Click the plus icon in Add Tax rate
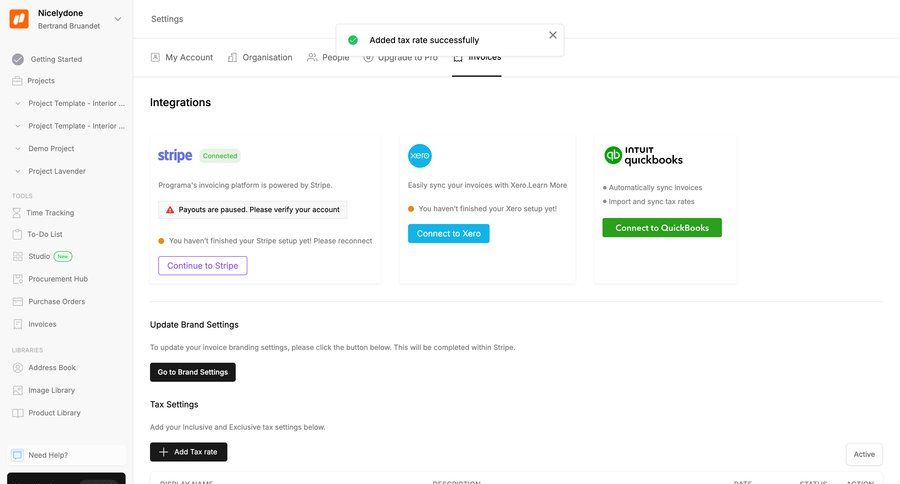The width and height of the screenshot is (900, 484). point(164,452)
